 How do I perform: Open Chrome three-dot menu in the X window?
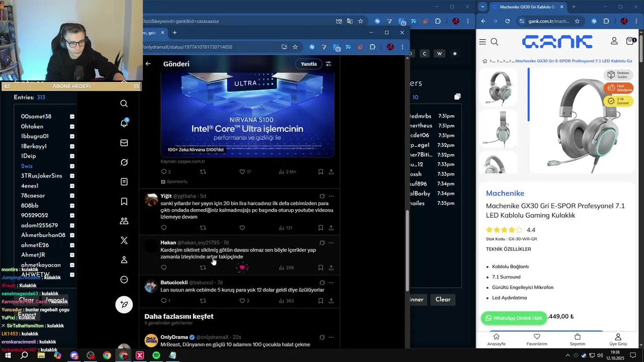402,47
